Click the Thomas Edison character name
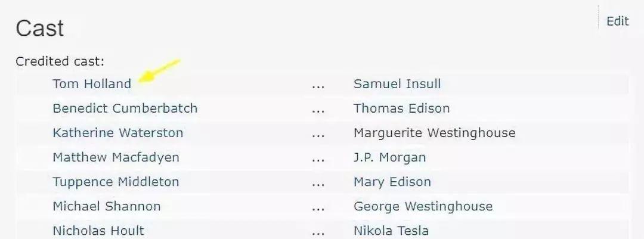 [402, 108]
